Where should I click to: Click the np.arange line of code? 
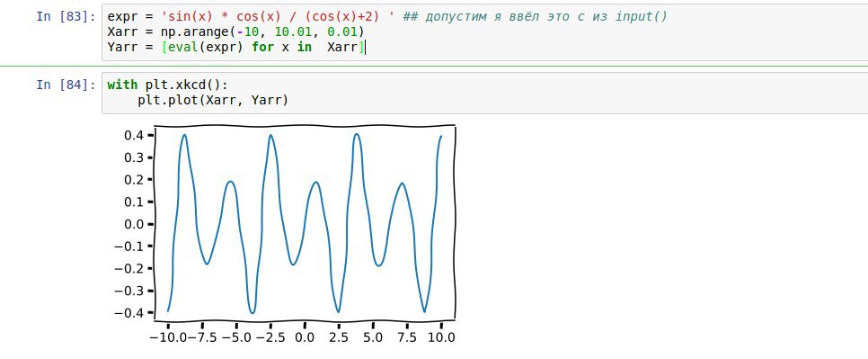235,32
